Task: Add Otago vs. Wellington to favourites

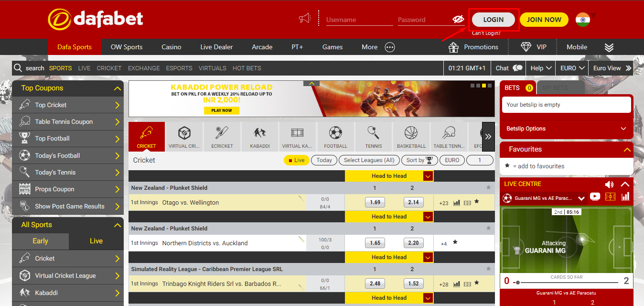Action: pyautogui.click(x=476, y=202)
